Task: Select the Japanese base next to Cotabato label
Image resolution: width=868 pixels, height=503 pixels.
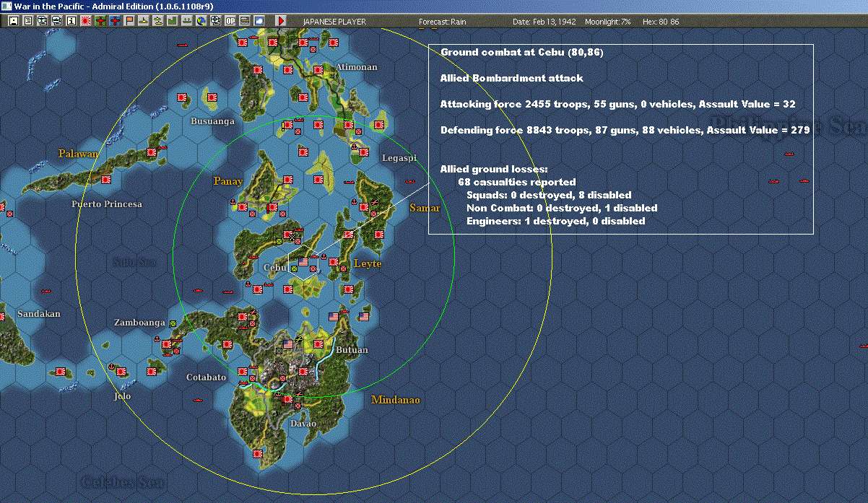Action: pyautogui.click(x=243, y=372)
